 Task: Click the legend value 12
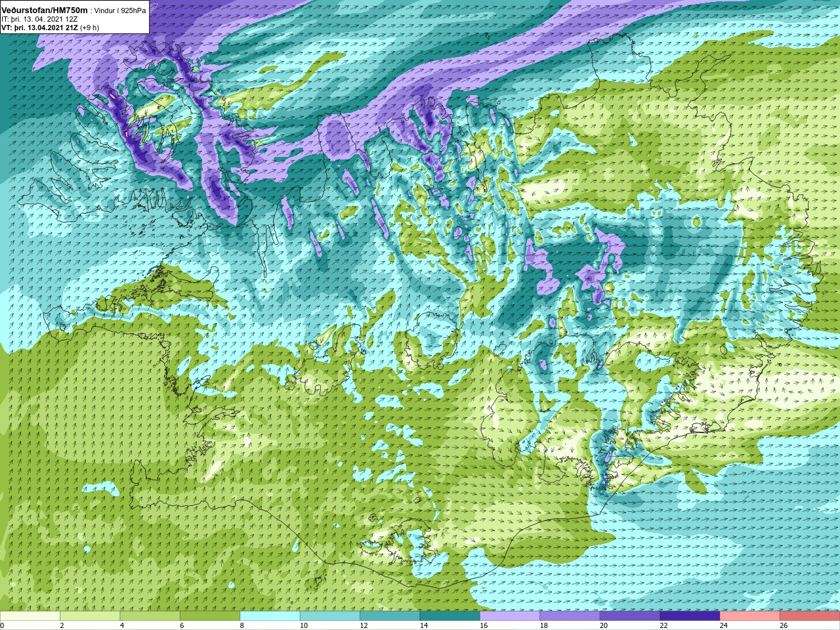364,625
